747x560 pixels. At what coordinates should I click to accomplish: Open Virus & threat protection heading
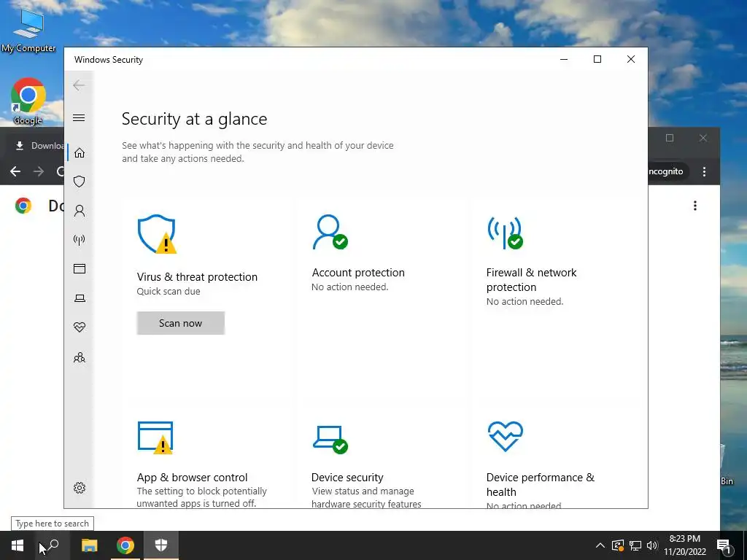click(x=197, y=276)
